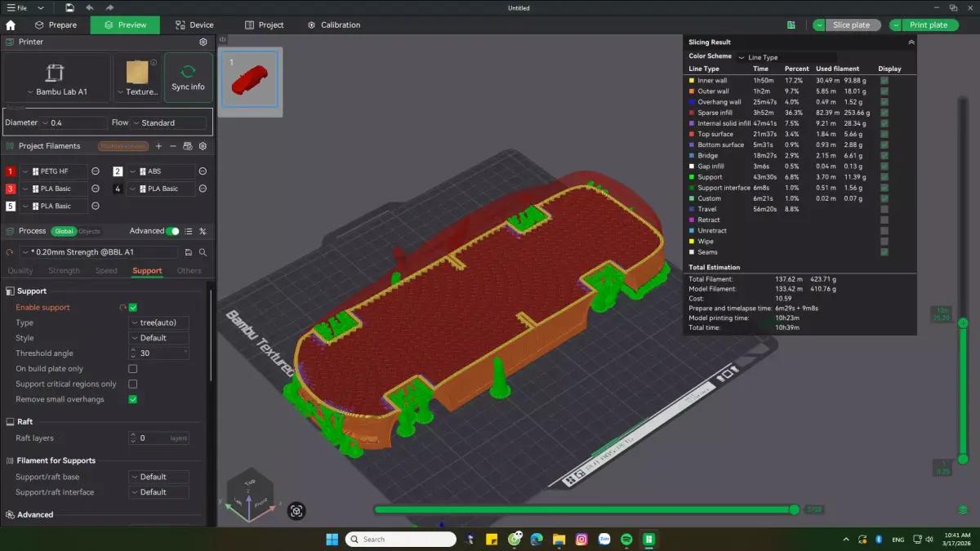Open Printer settings gear

point(203,42)
